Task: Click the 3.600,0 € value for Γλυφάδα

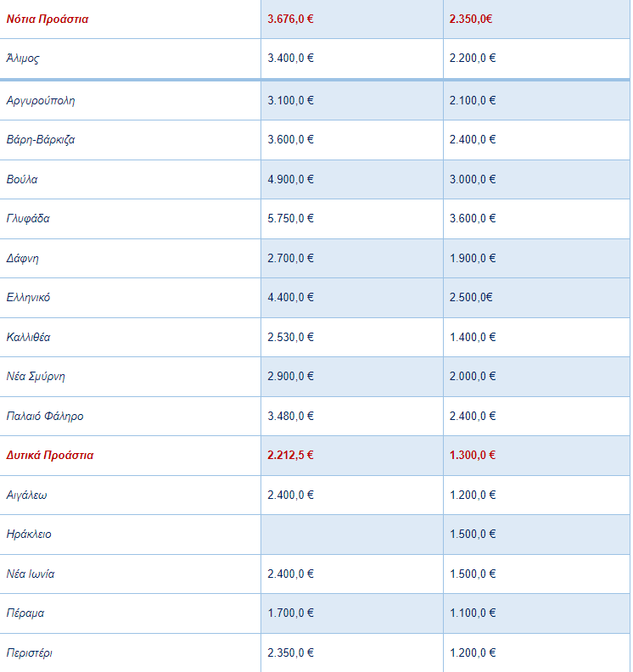Action: [x=473, y=218]
